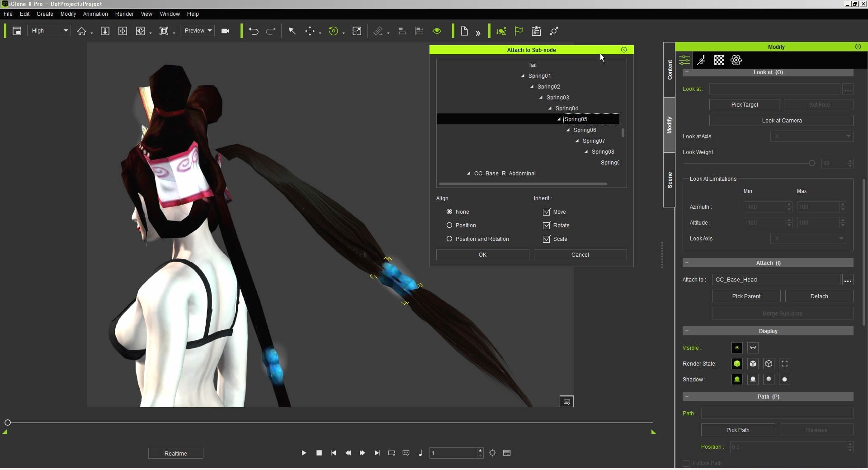Click the New project page icon
868x470 pixels.
pos(464,31)
